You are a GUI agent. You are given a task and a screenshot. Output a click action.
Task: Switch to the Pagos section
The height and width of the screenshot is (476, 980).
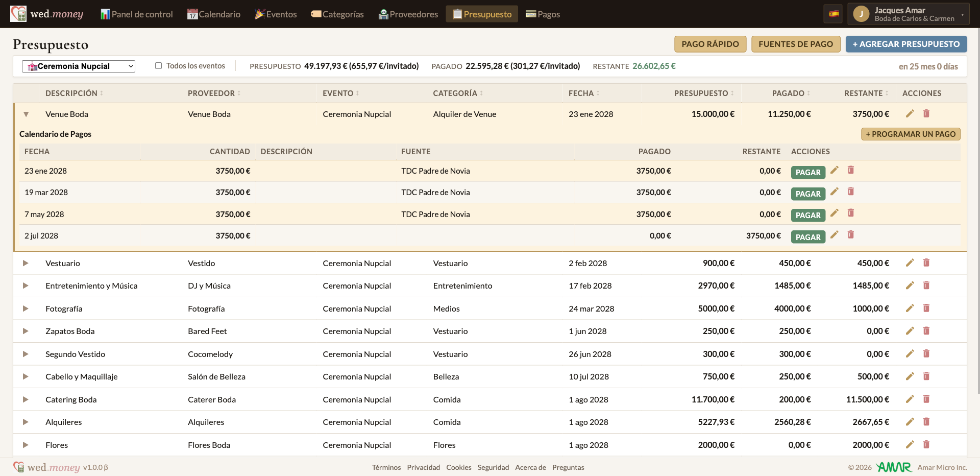(x=543, y=14)
